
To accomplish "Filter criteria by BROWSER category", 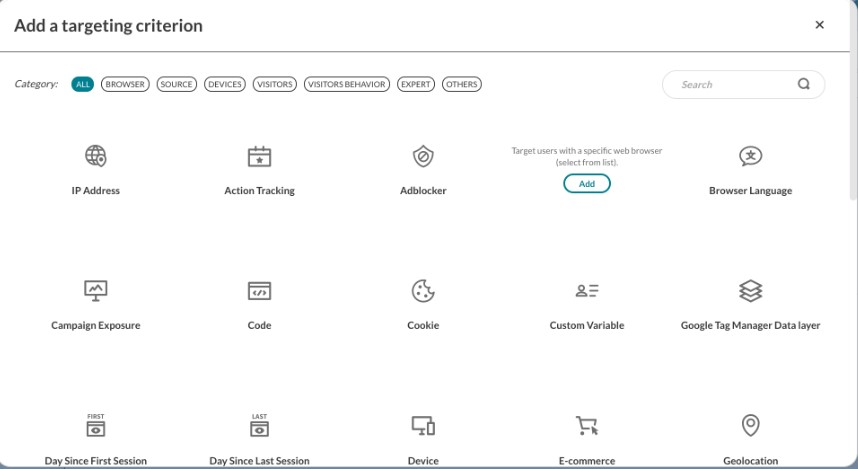I will 125,84.
